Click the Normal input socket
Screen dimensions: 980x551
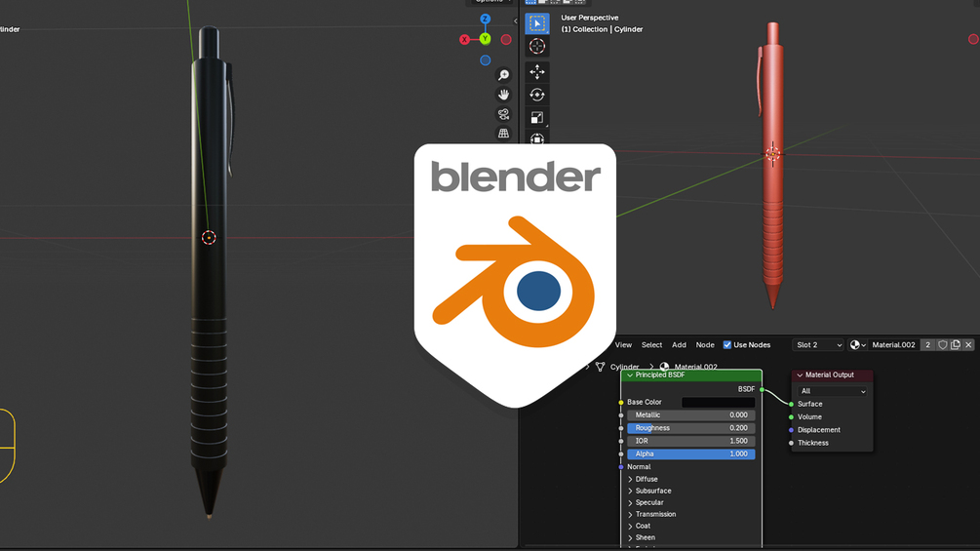[x=620, y=467]
